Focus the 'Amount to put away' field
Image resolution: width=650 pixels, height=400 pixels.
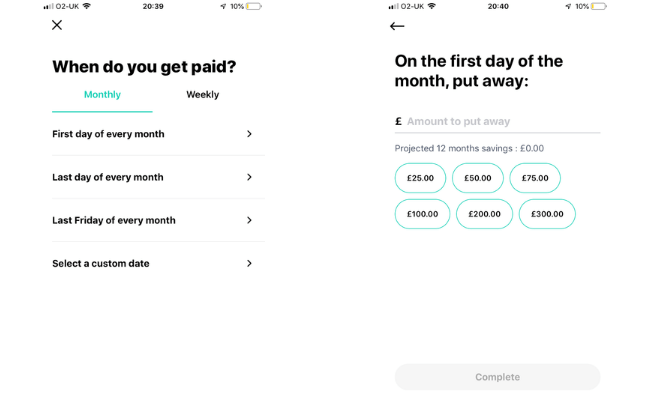pyautogui.click(x=497, y=121)
